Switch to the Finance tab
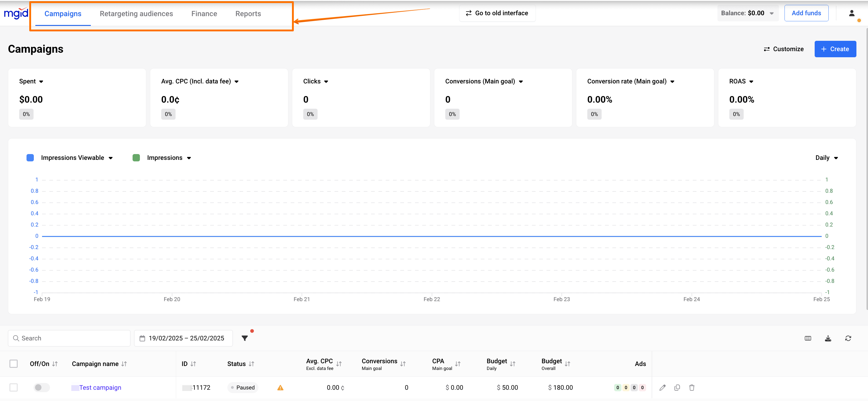Image resolution: width=868 pixels, height=401 pixels. 204,13
